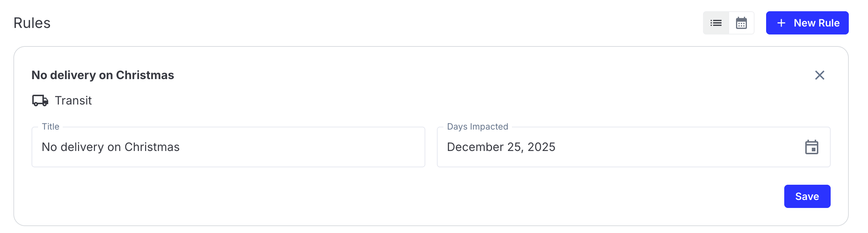This screenshot has width=868, height=233.
Task: Click the Title field label
Action: click(x=50, y=127)
